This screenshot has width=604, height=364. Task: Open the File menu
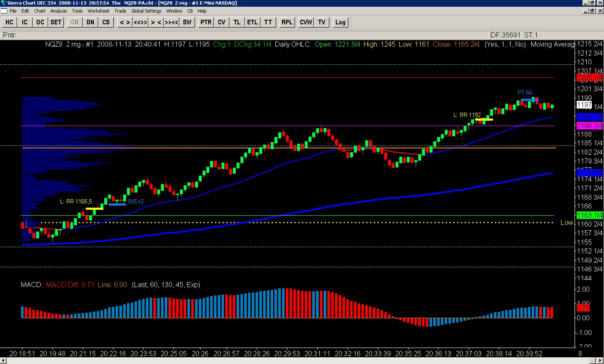(x=13, y=11)
